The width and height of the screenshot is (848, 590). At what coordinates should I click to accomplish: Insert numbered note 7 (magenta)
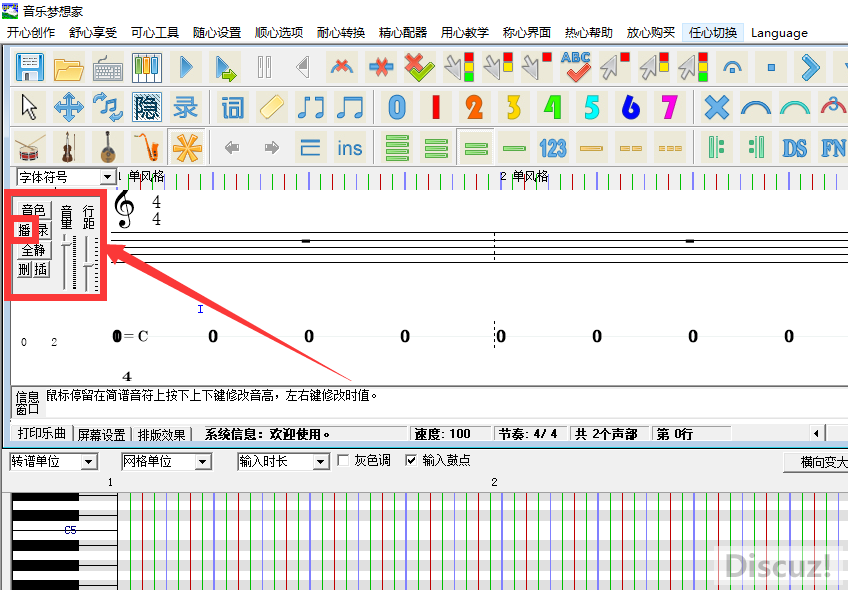click(670, 107)
